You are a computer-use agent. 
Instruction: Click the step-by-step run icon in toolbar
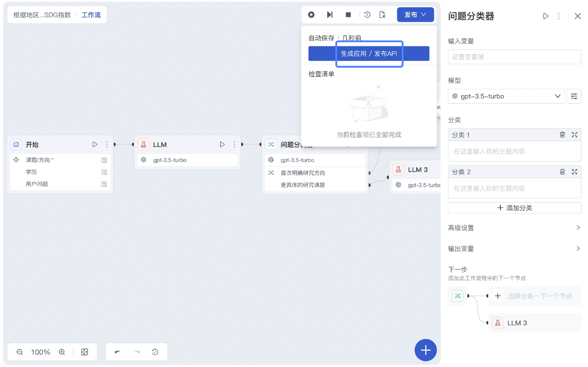329,15
